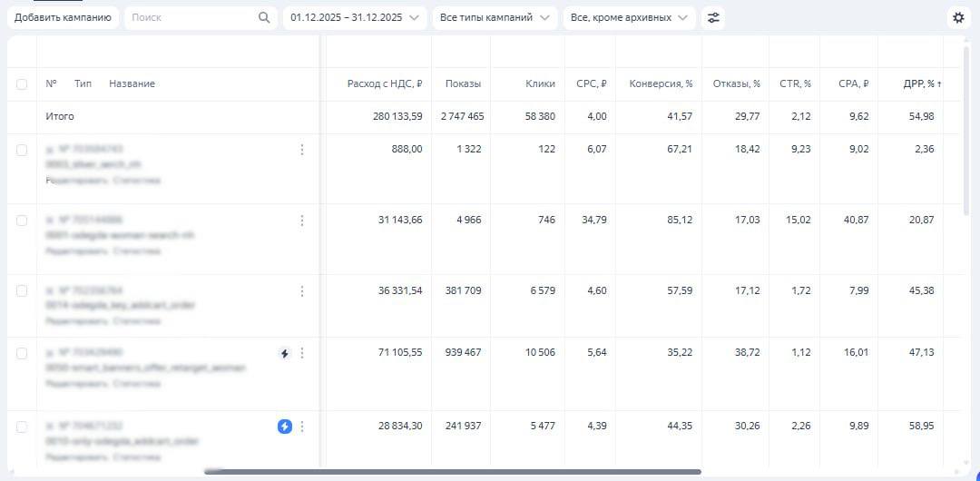Click the horizontal scrollbar at the bottom

click(452, 472)
